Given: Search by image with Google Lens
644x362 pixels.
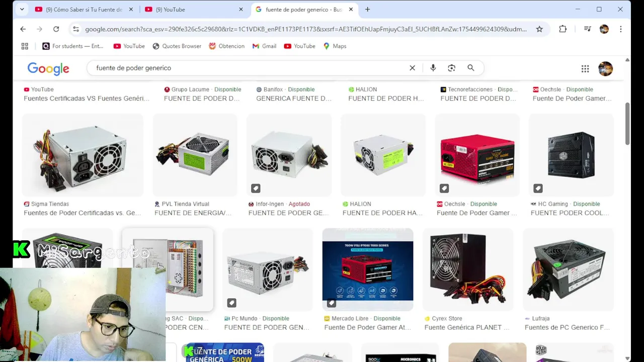Looking at the screenshot, I should click(451, 68).
